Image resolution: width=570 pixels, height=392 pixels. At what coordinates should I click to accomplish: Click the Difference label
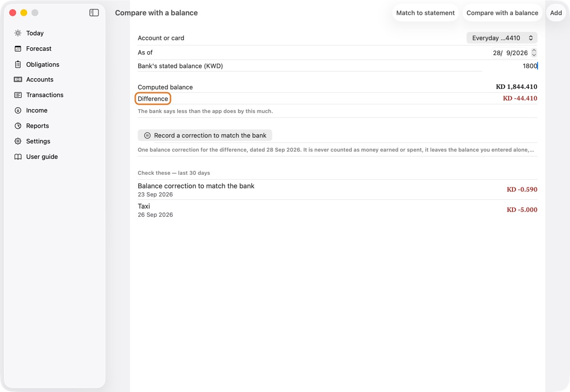(153, 99)
